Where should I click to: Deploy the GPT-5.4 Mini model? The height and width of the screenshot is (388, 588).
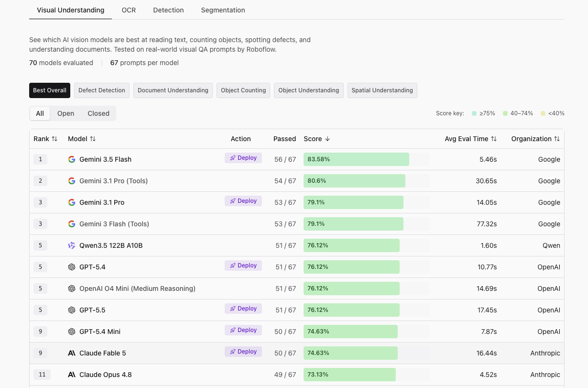[243, 330]
